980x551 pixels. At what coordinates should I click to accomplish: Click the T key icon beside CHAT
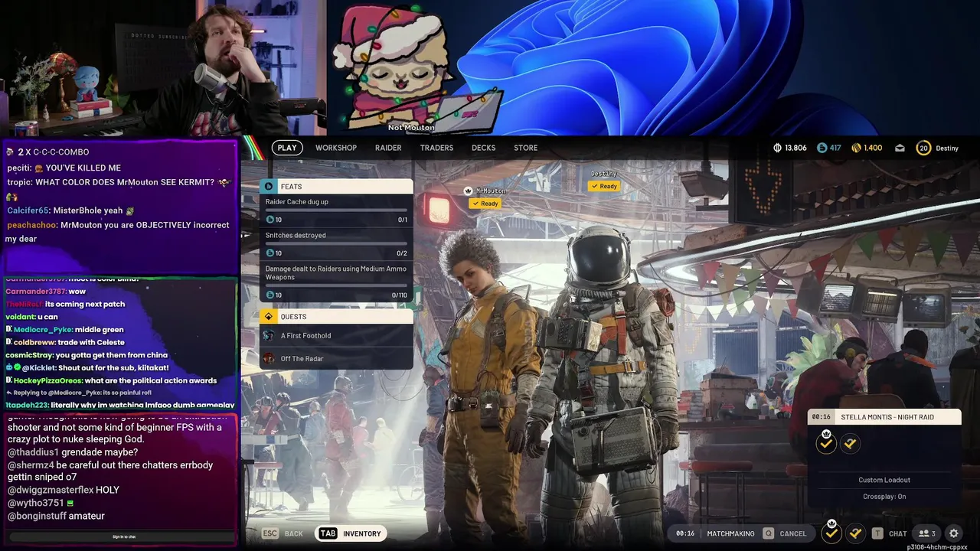[877, 533]
